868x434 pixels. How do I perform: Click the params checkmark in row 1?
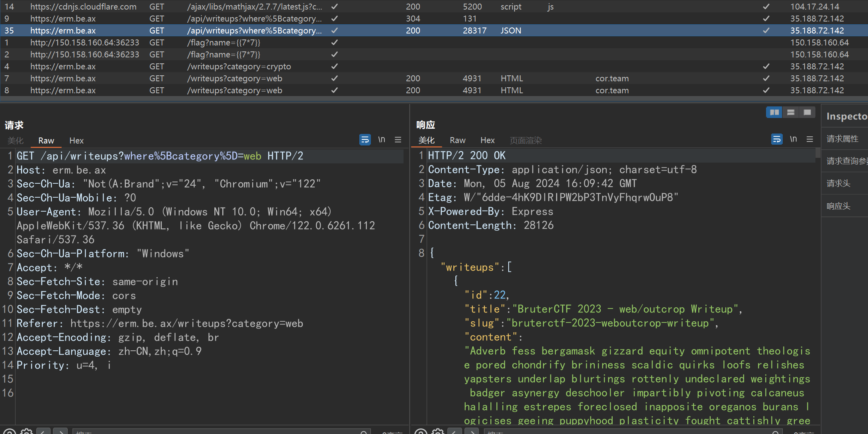click(335, 43)
